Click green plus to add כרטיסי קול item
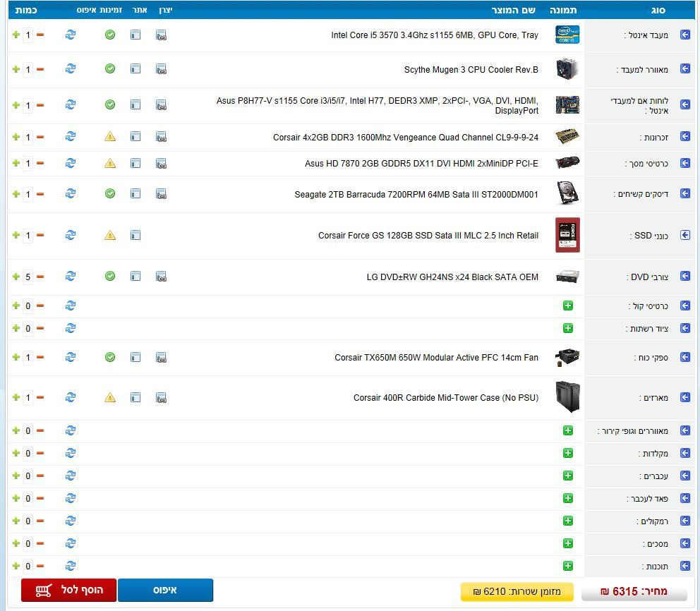 568,306
